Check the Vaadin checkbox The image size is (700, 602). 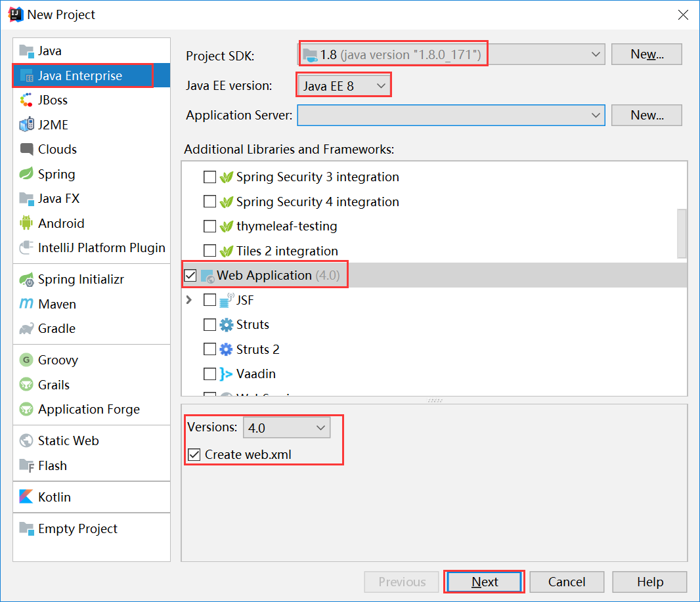pyautogui.click(x=210, y=374)
